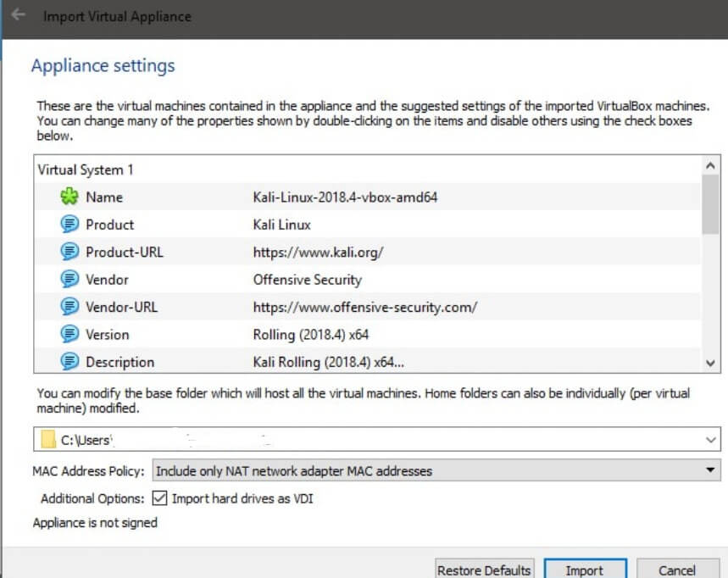Select the Rolling (2018.4) x64 version value

point(311,335)
